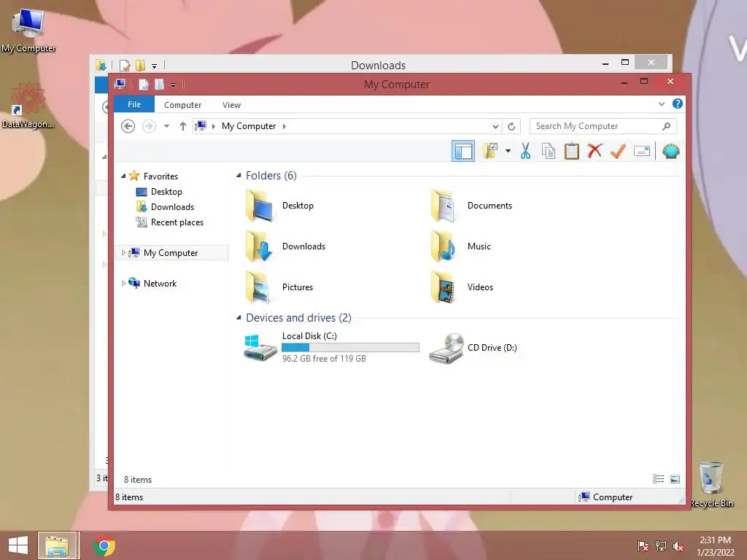Click the Action Center flag tray icon
Image resolution: width=747 pixels, height=560 pixels.
643,545
